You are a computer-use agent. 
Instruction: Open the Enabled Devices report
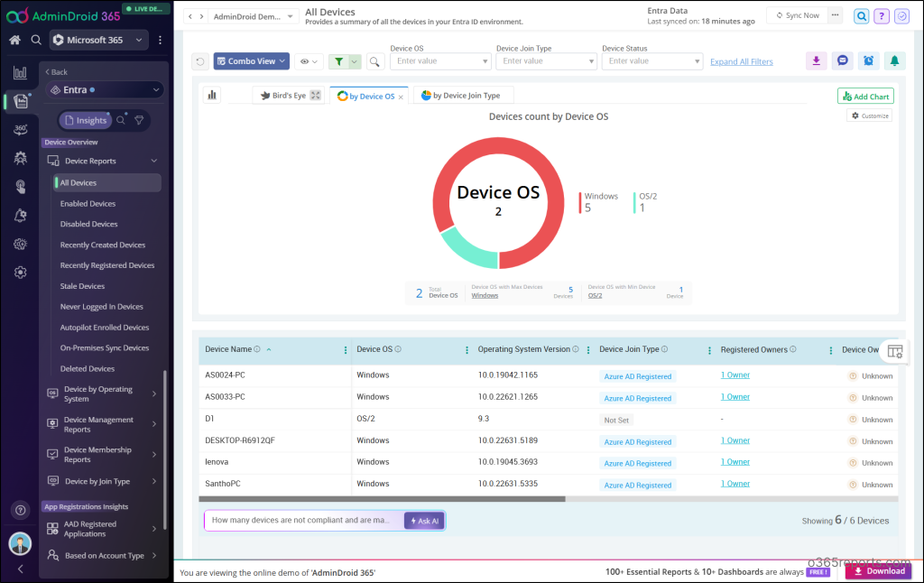88,204
